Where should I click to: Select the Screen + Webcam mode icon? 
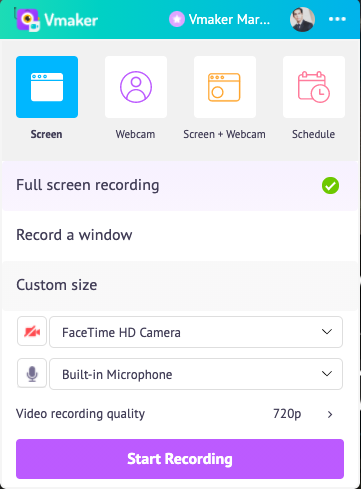tap(225, 87)
